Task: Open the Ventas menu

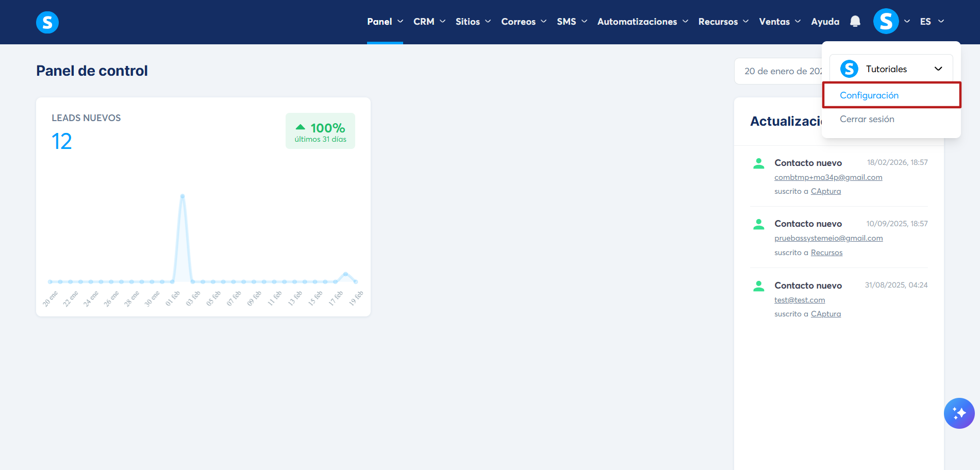Action: (774, 21)
